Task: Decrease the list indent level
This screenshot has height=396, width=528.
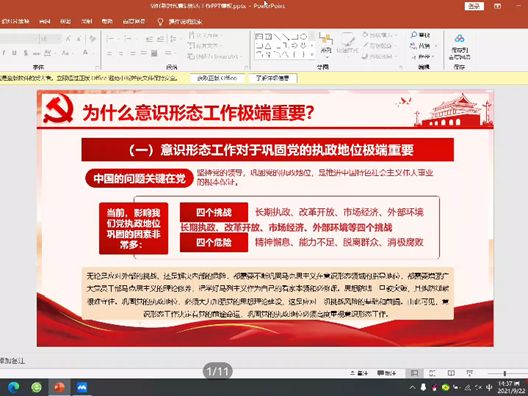Action: (x=149, y=39)
